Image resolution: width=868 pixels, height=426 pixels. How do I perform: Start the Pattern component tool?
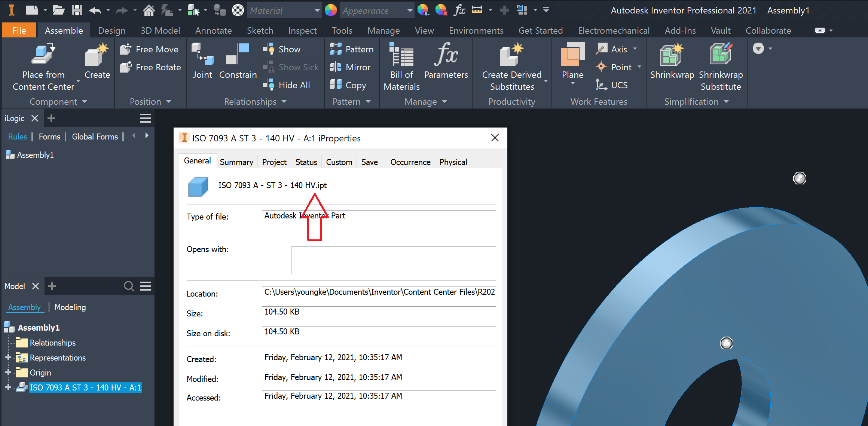(352, 49)
